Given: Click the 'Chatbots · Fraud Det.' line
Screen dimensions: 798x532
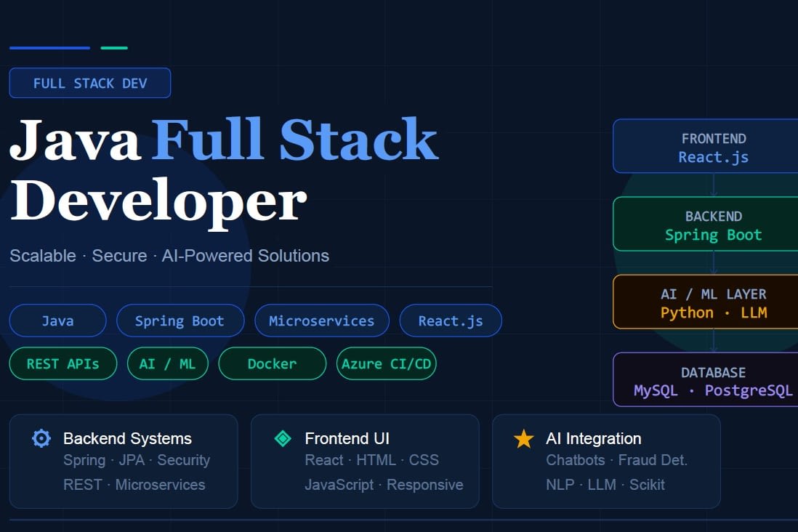Looking at the screenshot, I should click(617, 460).
